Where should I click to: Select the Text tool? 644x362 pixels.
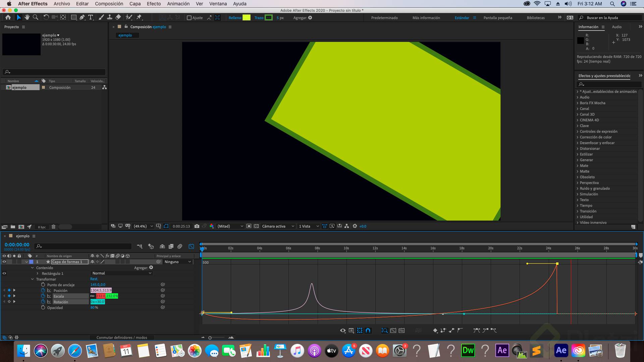coord(91,17)
